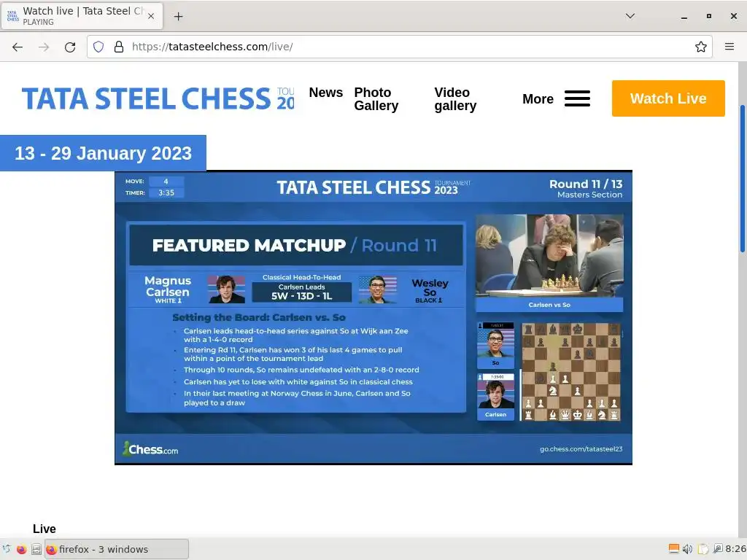
Task: Click the Live heading text
Action: pos(44,529)
